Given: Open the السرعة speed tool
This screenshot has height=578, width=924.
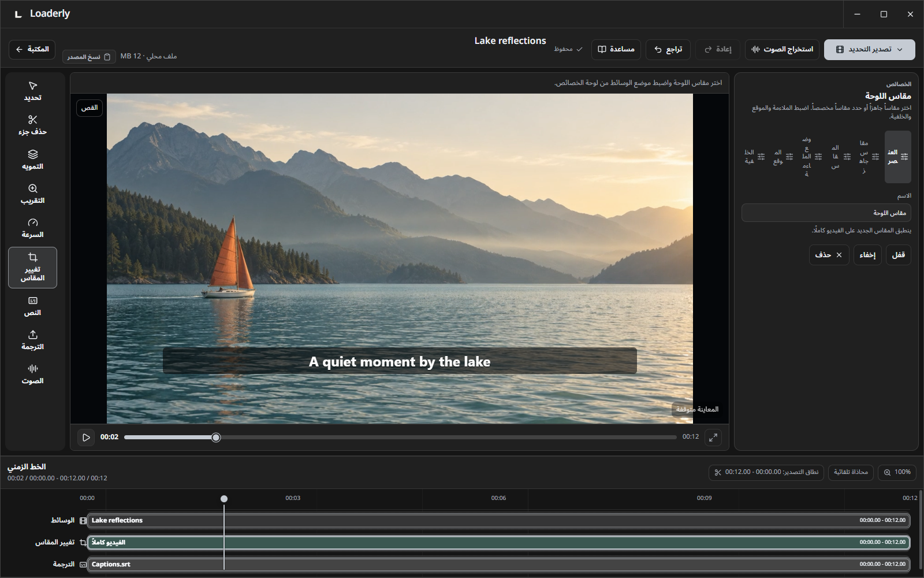Looking at the screenshot, I should click(32, 228).
